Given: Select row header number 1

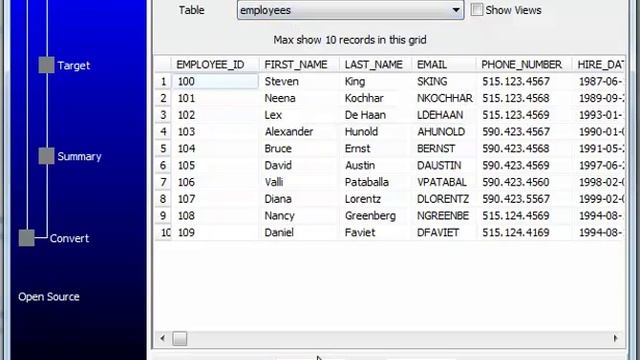Looking at the screenshot, I should pos(163,81).
